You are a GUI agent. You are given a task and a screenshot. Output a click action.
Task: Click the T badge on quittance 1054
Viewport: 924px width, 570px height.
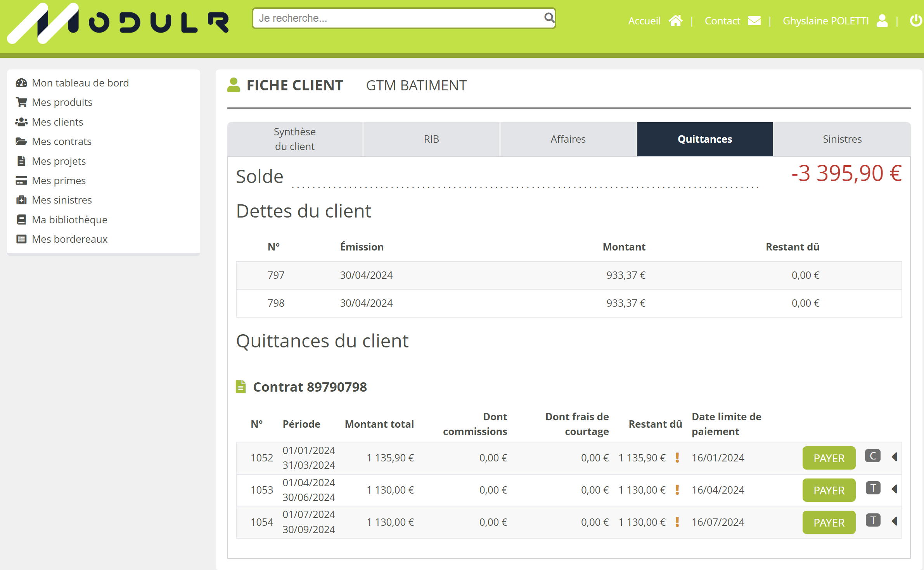click(873, 520)
